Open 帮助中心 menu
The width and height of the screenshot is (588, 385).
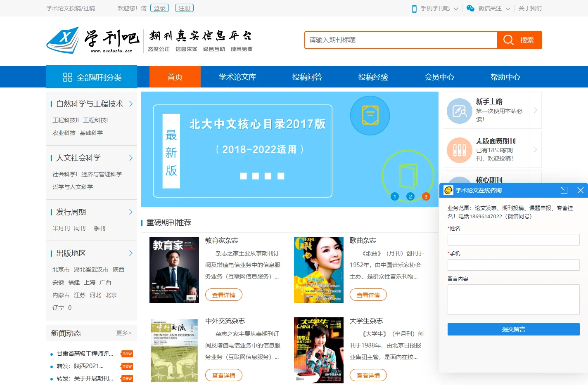point(505,77)
